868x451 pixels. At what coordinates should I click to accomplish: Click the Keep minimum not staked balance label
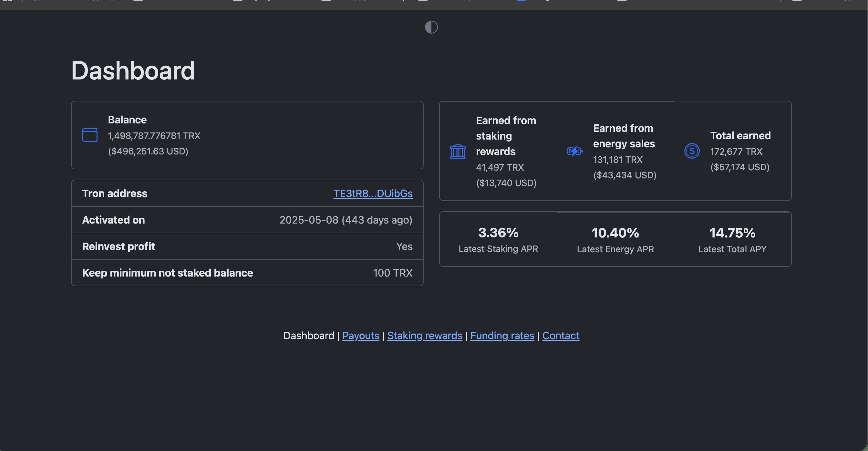click(x=168, y=273)
